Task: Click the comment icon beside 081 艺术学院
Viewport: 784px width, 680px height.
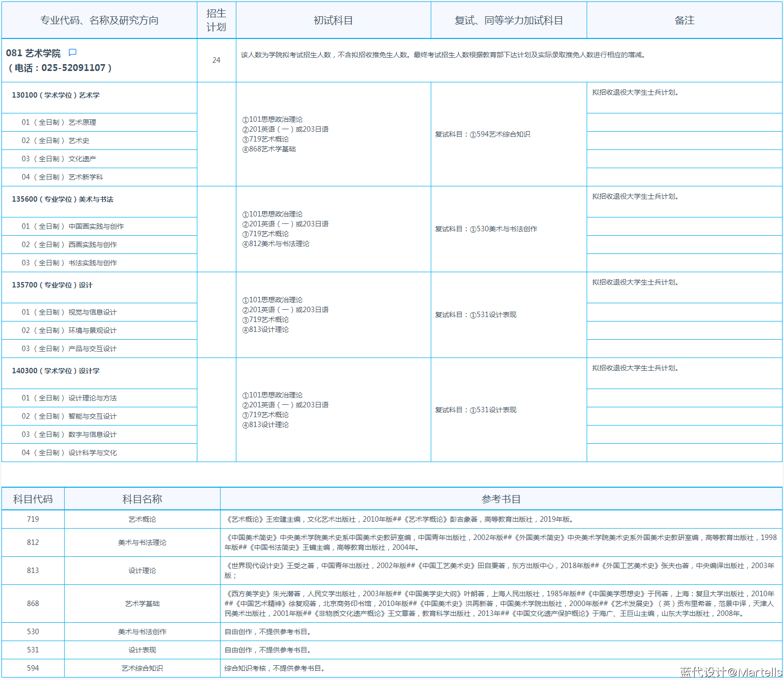Action: [73, 52]
